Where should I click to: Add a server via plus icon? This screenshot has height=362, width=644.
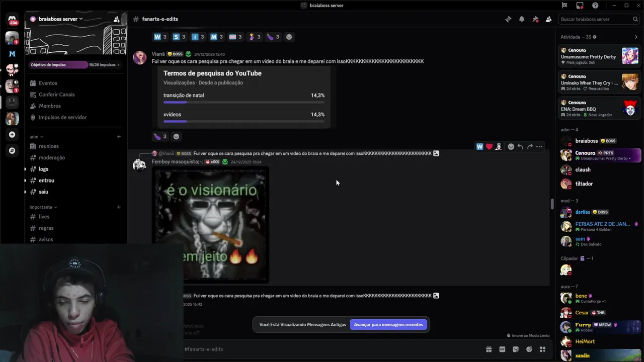(12, 135)
